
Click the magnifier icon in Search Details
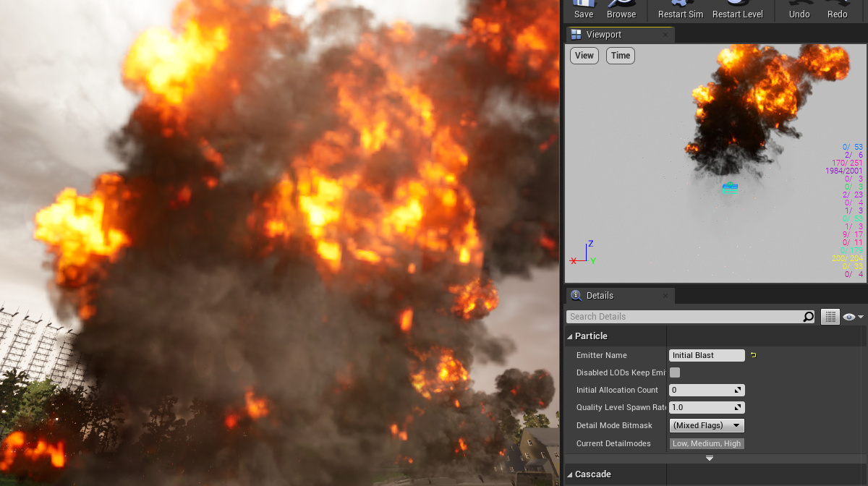click(808, 317)
